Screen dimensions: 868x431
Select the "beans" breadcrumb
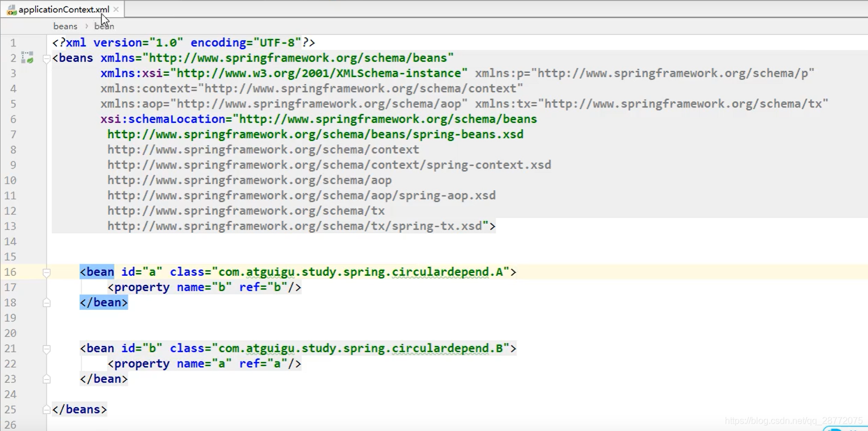[65, 26]
